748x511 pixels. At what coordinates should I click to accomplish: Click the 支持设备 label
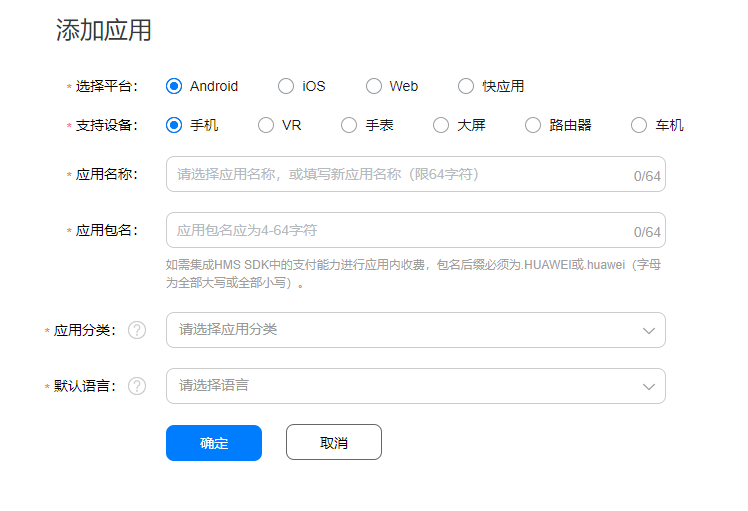click(x=106, y=125)
